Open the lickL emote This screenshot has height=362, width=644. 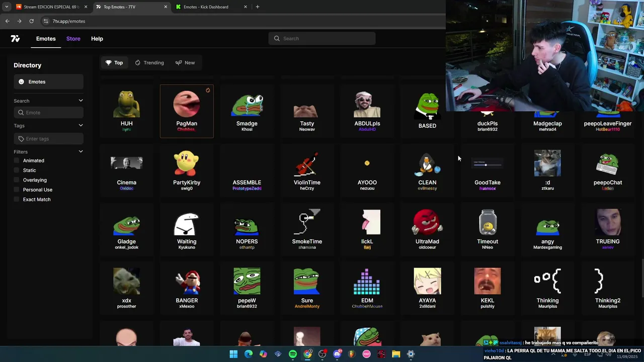point(367,229)
